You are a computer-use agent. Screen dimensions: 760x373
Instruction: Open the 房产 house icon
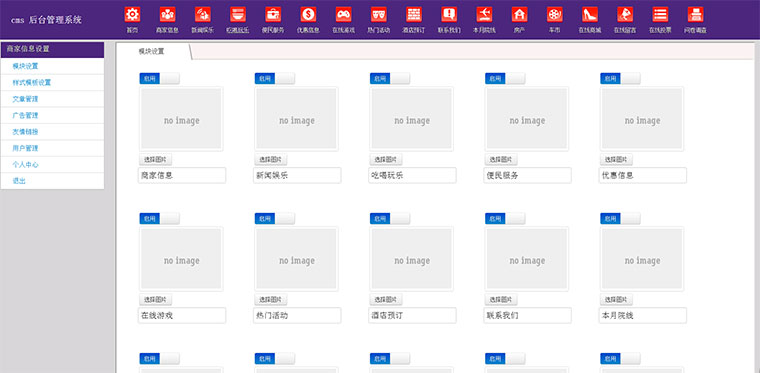[x=520, y=15]
